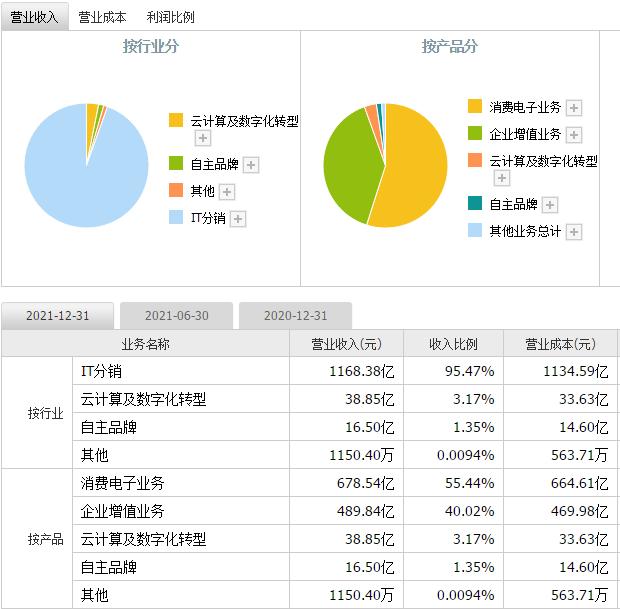620x609 pixels.
Task: Select the 2021-12-31 date tab
Action: tap(57, 316)
